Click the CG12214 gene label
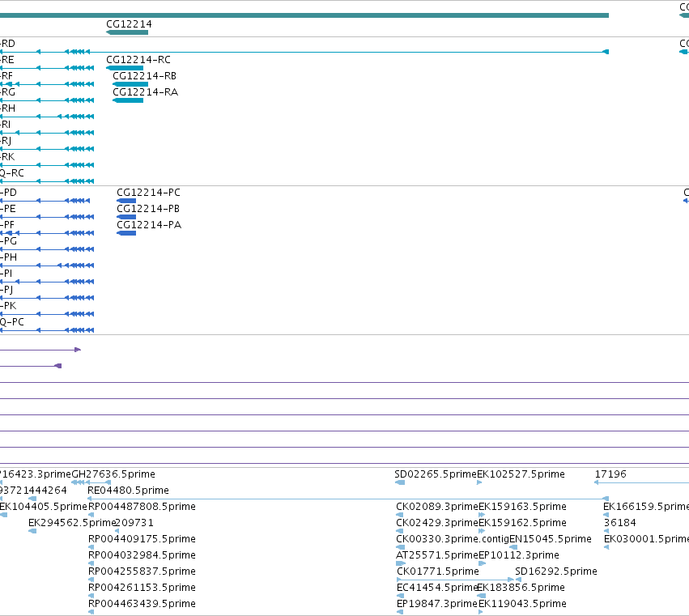The height and width of the screenshot is (616, 689). 130,24
